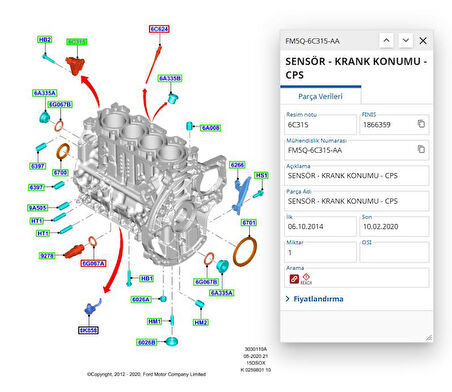The image size is (452, 392).
Task: Select the 6A335A label next to HB2 bolt
Action: 45,93
